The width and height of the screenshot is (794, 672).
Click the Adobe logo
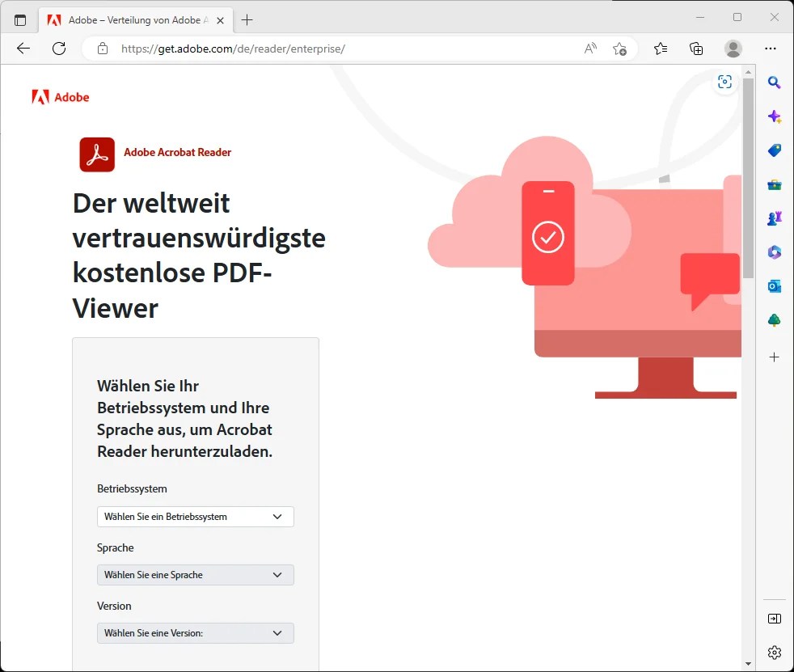click(x=61, y=97)
